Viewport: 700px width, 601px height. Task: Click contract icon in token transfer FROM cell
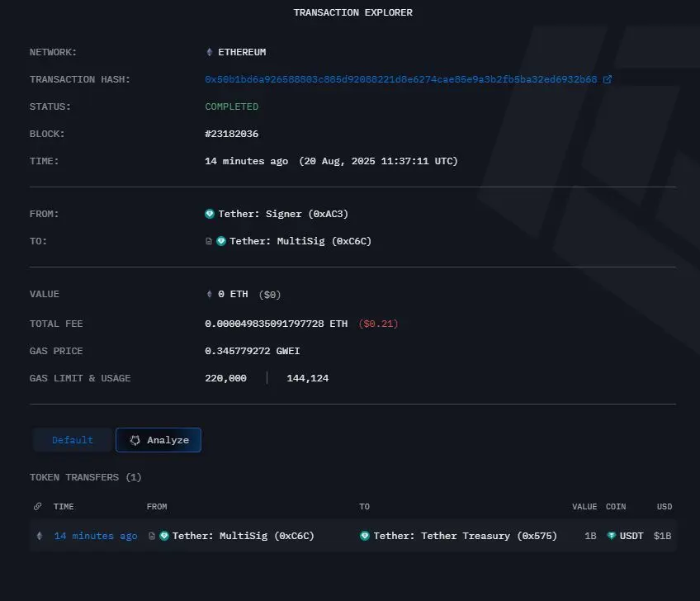152,536
